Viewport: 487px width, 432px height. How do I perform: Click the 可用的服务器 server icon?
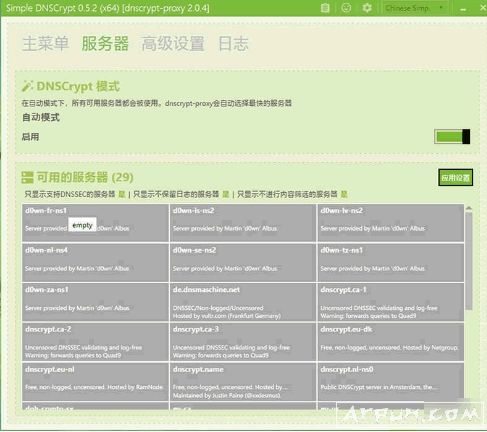click(x=27, y=177)
